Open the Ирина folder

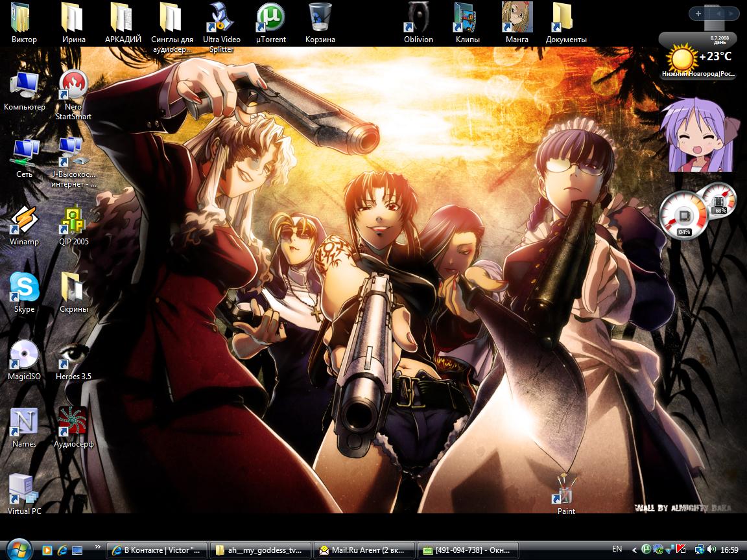point(73,24)
